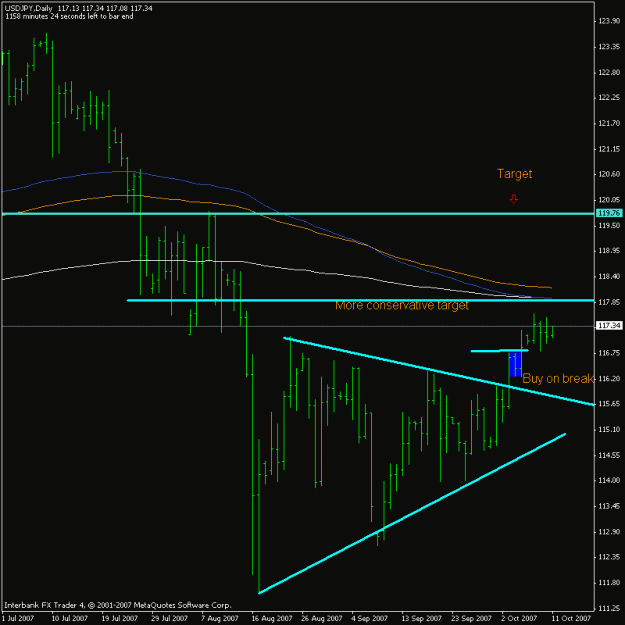Click price axis value 112.35

609,557
